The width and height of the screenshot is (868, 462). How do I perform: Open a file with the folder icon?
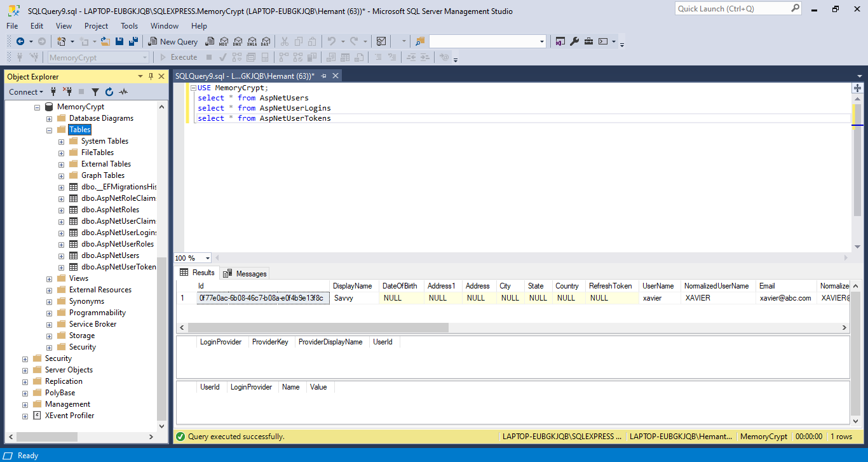[x=105, y=41]
